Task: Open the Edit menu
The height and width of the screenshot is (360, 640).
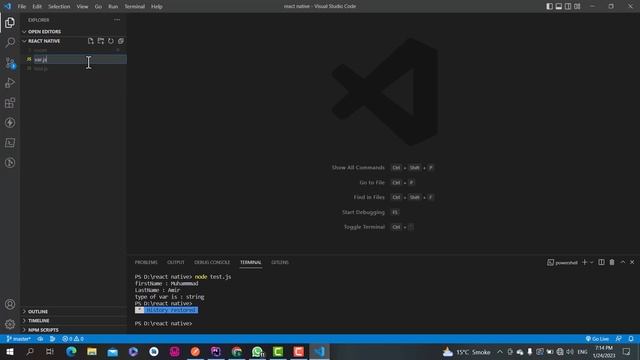Action: (37, 6)
